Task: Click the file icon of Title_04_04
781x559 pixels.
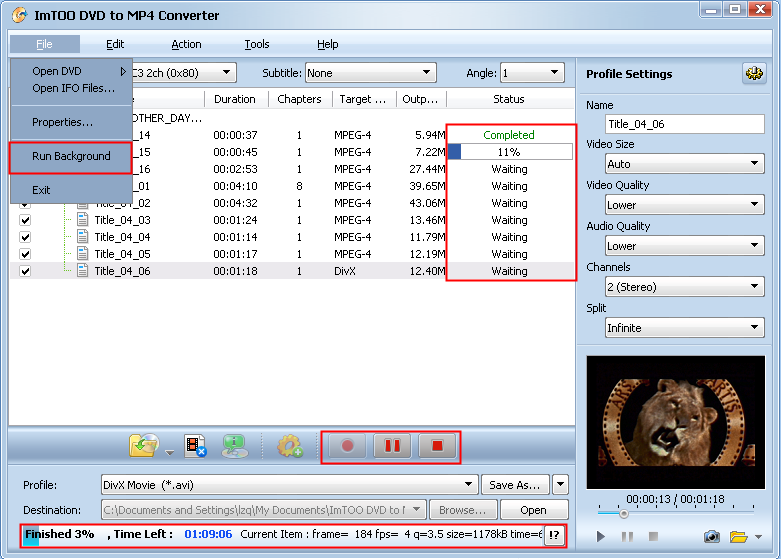Action: tap(83, 237)
